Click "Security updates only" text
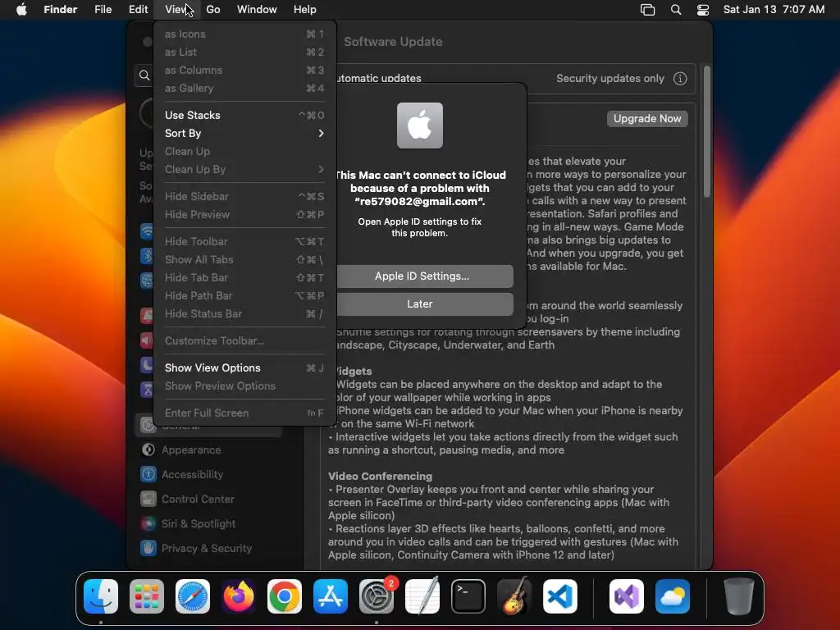This screenshot has height=630, width=840. click(610, 79)
